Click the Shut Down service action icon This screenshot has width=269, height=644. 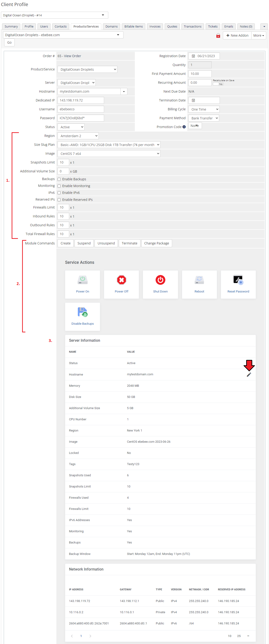[160, 280]
